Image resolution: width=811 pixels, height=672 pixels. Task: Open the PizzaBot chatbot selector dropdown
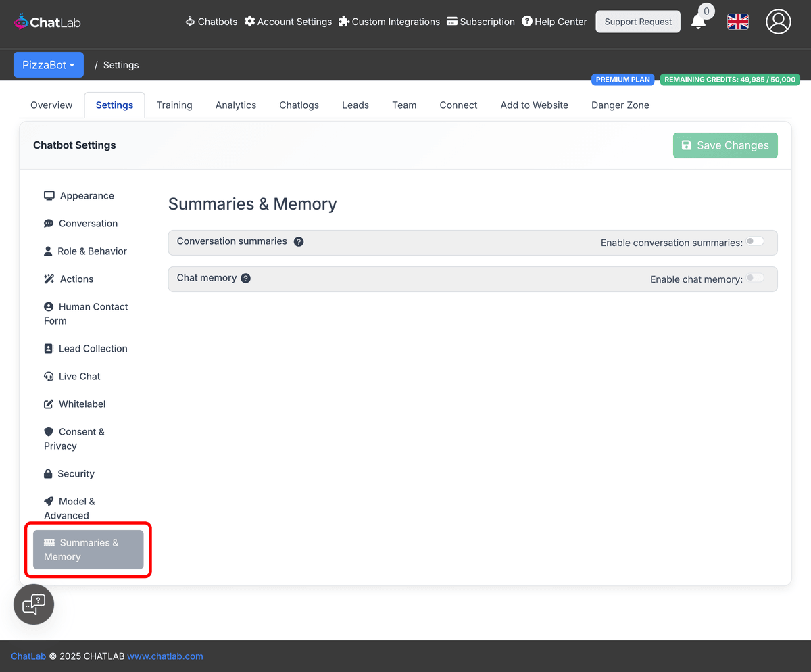[48, 64]
